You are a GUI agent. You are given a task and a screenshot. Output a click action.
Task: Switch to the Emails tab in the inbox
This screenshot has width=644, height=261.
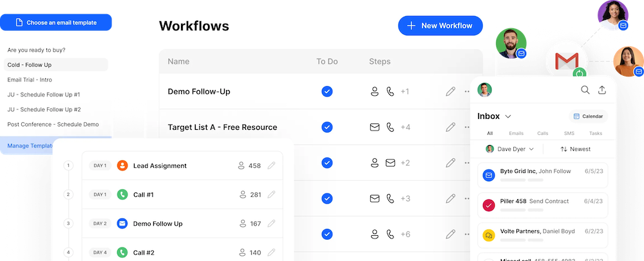(x=516, y=133)
